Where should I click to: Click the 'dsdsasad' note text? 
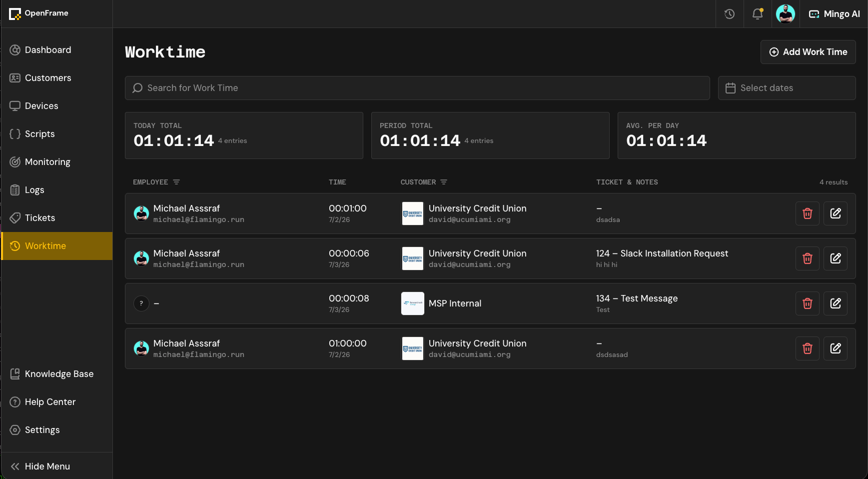[612, 354]
